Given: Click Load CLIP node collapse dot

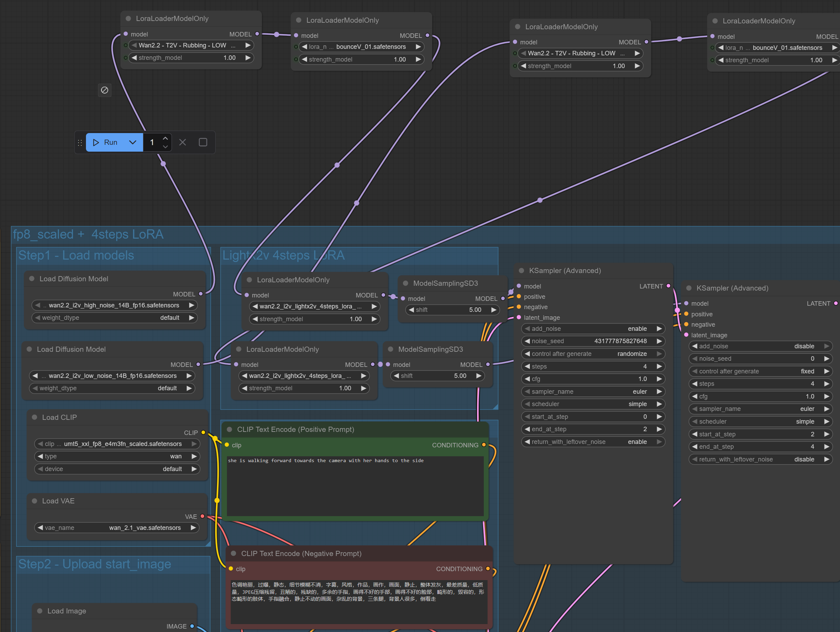Looking at the screenshot, I should click(35, 417).
